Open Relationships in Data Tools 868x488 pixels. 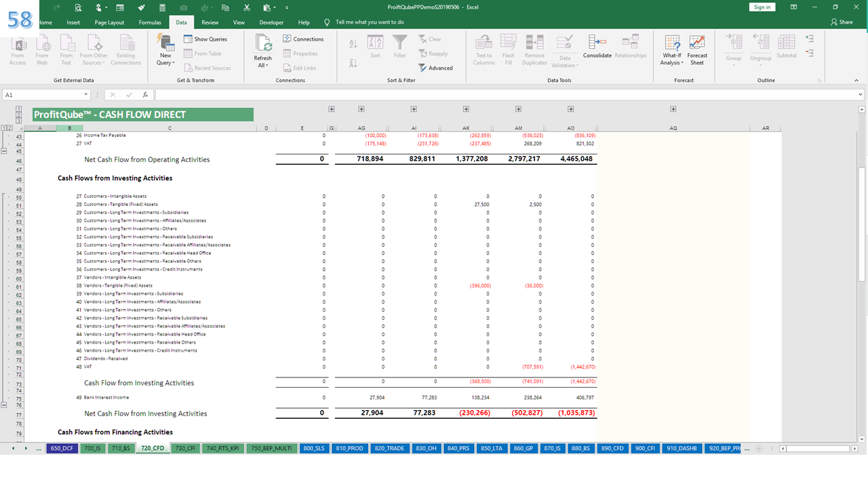[631, 47]
